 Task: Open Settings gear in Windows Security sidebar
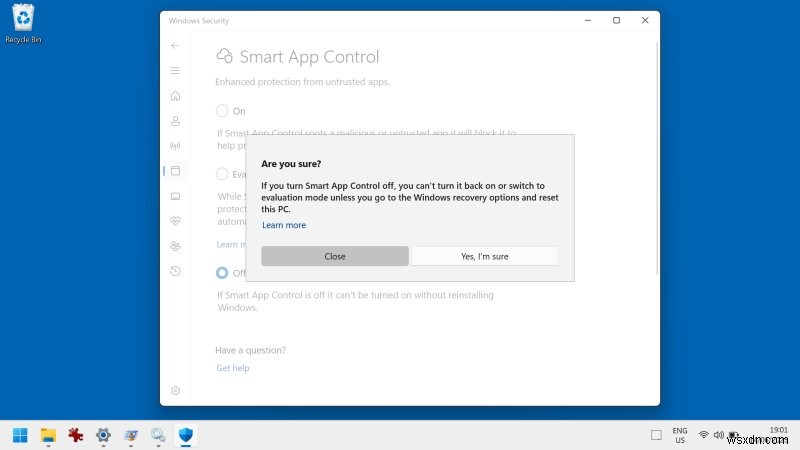coord(175,390)
